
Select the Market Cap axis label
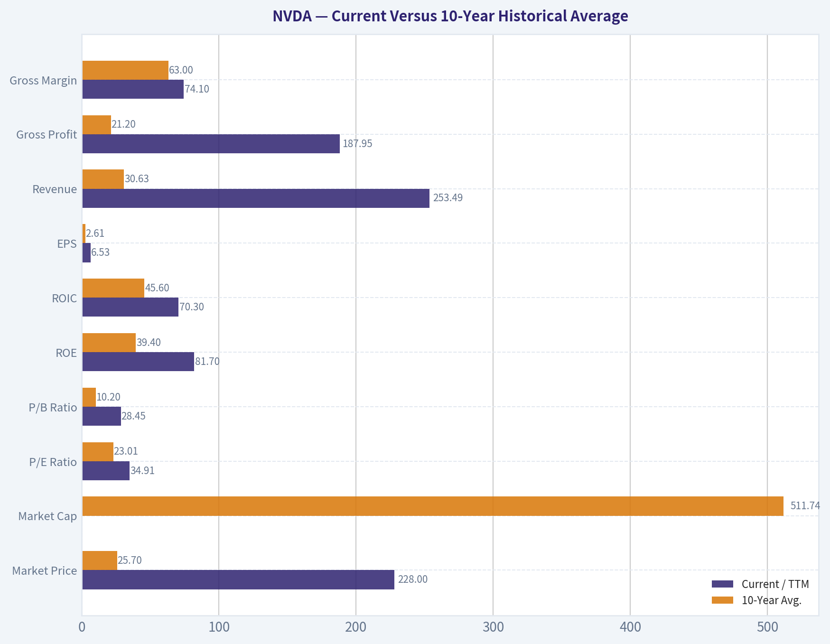(47, 516)
